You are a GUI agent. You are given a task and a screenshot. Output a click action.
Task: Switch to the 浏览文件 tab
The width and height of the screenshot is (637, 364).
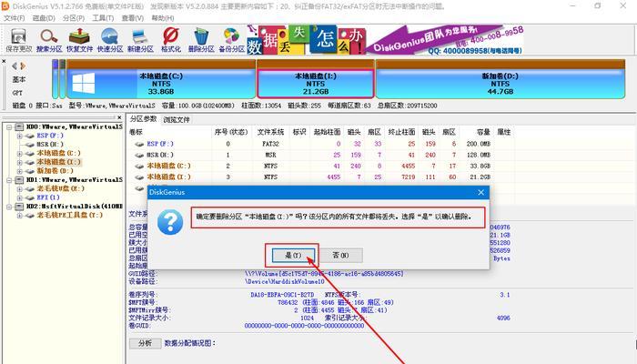[177, 120]
